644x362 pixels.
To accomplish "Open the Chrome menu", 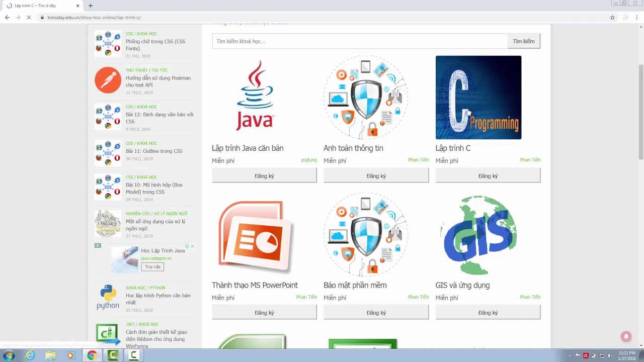I will (x=637, y=18).
